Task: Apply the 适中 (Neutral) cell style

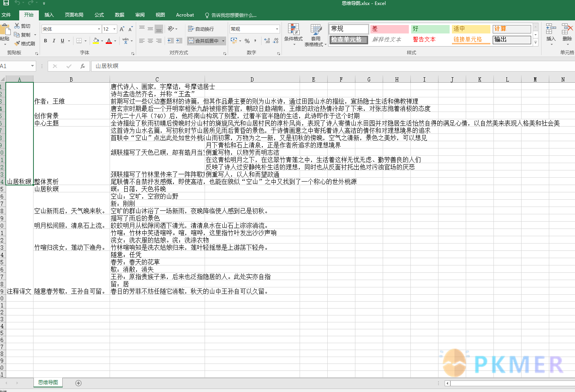Action: (471, 29)
